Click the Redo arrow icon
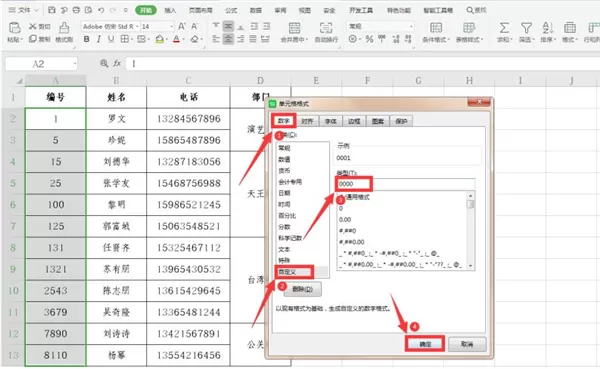The width and height of the screenshot is (600, 369). 113,10
